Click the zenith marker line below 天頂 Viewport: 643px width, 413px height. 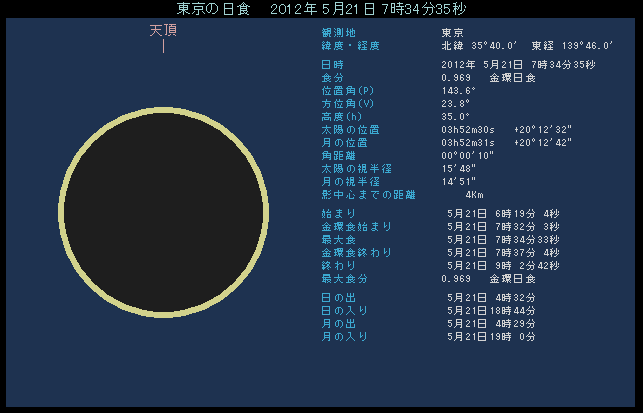tap(163, 47)
